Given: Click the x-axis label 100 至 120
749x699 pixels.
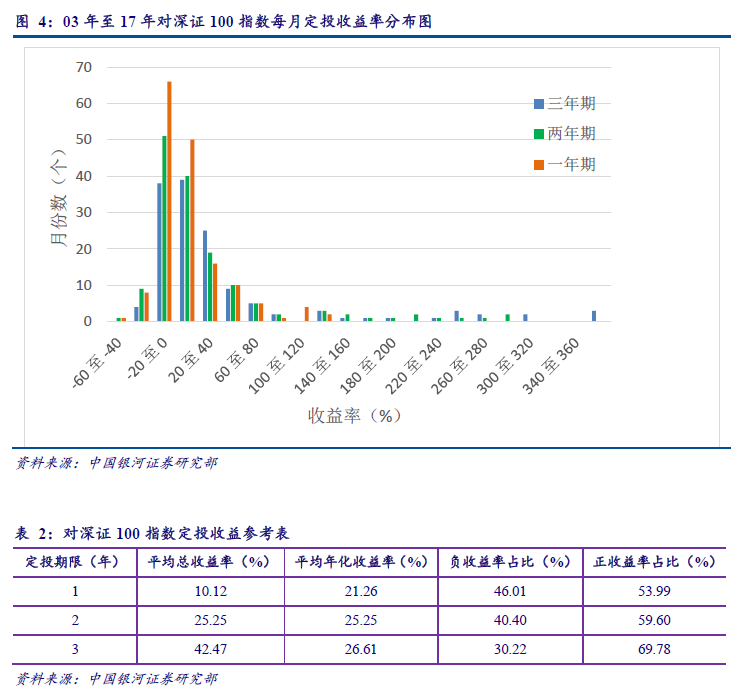Looking at the screenshot, I should tap(277, 366).
